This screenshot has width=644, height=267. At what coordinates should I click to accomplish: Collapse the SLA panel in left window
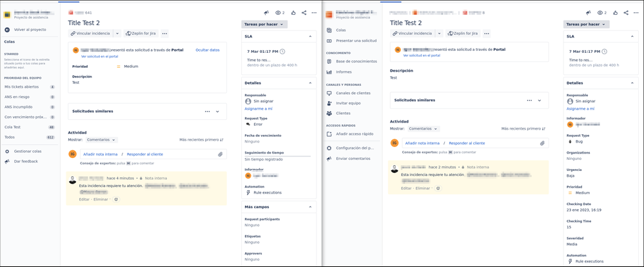[310, 36]
